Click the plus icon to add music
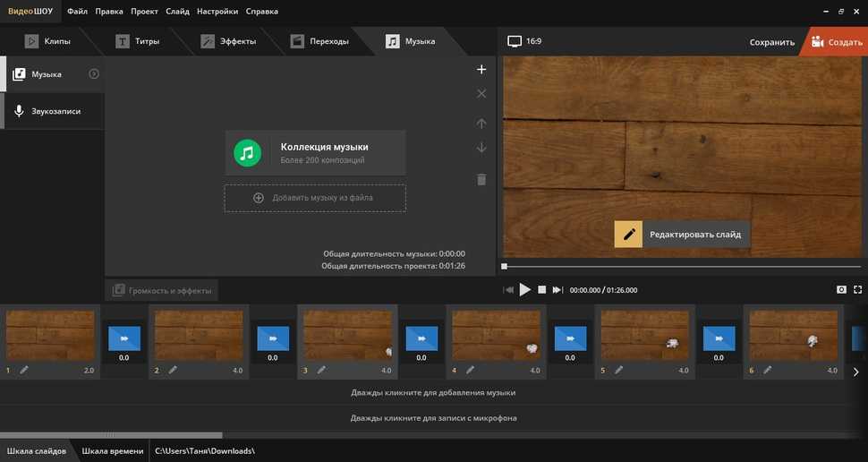This screenshot has height=462, width=868. click(x=481, y=70)
